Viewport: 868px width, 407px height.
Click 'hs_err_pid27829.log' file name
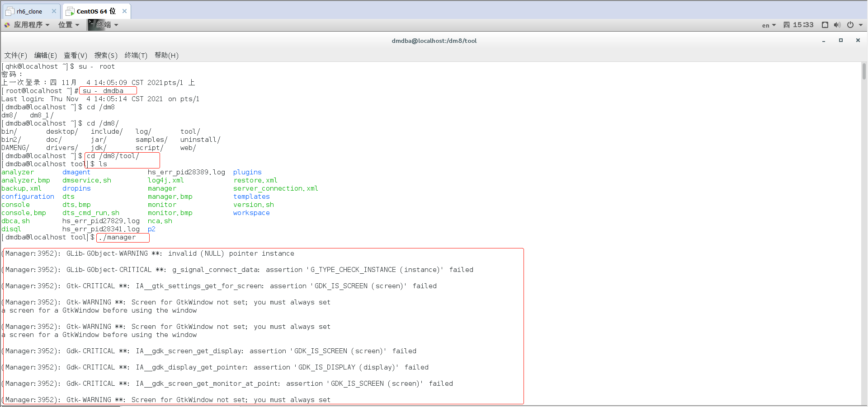pyautogui.click(x=101, y=221)
